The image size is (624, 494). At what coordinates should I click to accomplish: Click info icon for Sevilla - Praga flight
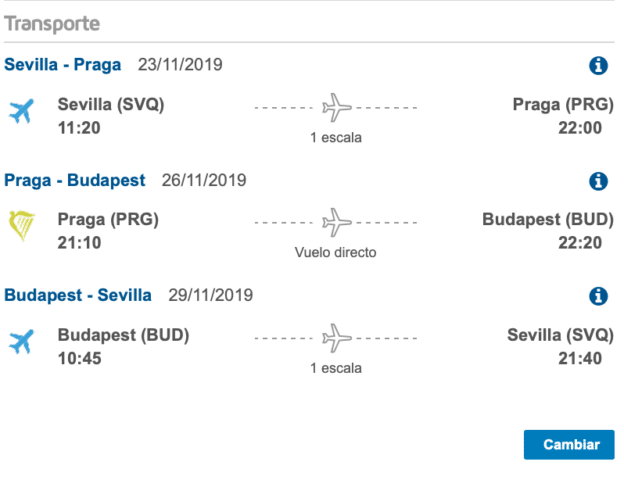click(598, 66)
